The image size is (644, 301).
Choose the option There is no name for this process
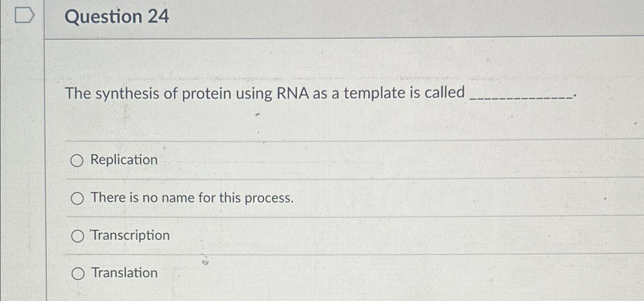coord(78,198)
